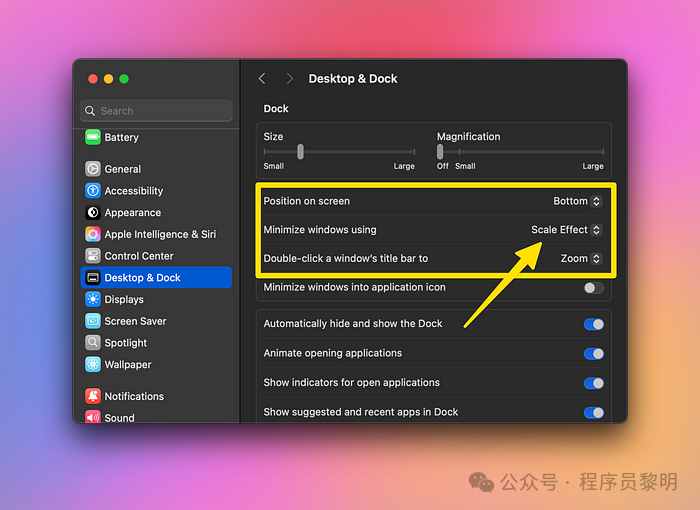Select Spotlight in the sidebar
This screenshot has height=510, width=700.
pos(156,343)
